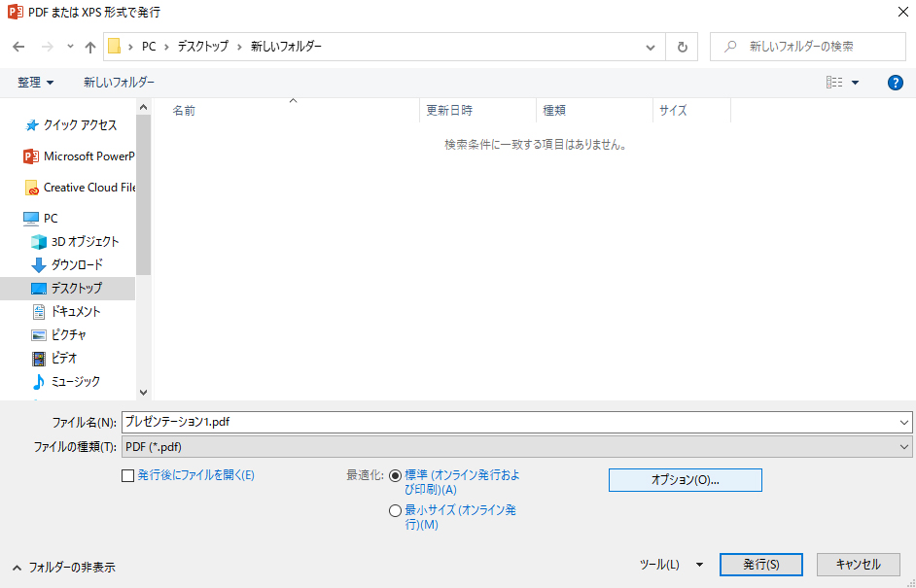Viewport: 916px width, 588px height.
Task: Click the up one level arrow
Action: 90,47
